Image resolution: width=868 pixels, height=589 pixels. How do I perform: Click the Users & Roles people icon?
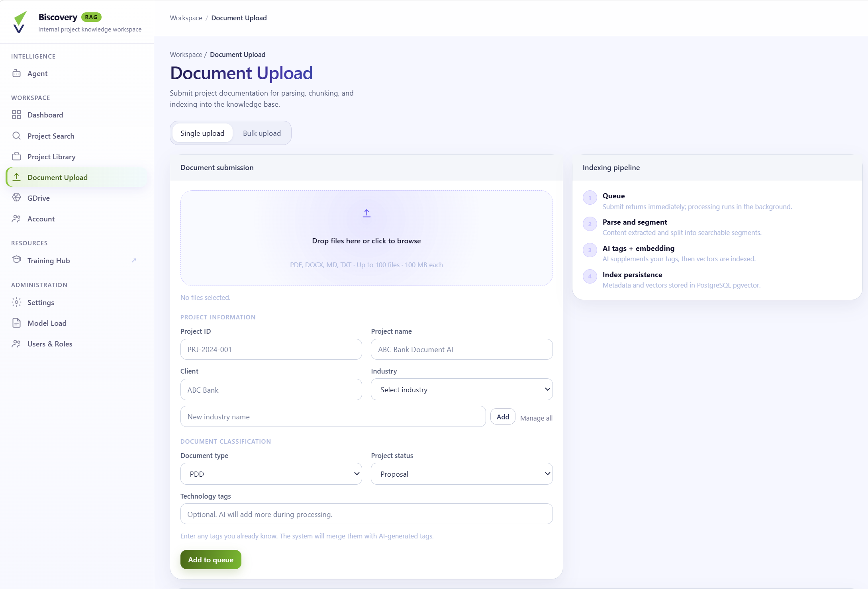[x=16, y=344]
